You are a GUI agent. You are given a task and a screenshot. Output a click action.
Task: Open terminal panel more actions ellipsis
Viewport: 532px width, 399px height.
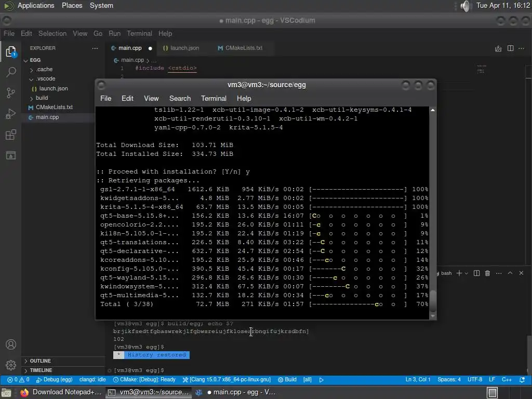499,273
